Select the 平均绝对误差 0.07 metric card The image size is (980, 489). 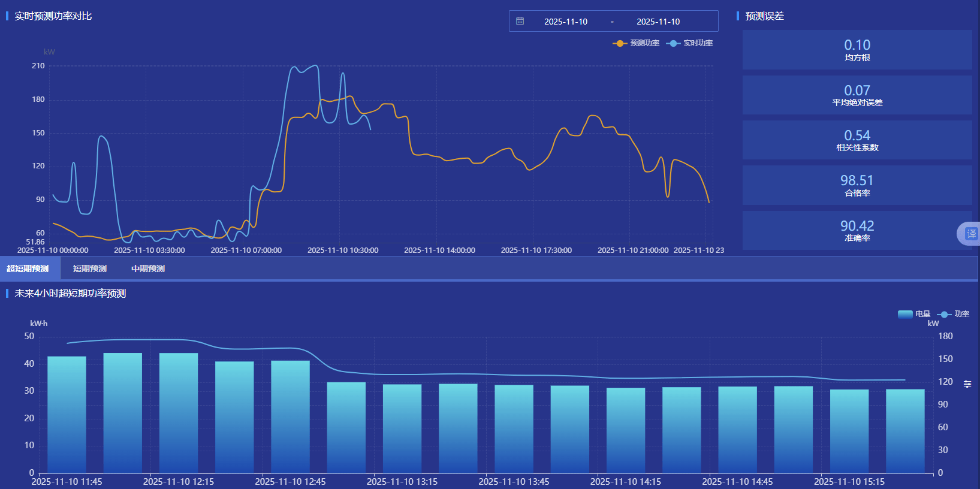pos(857,95)
